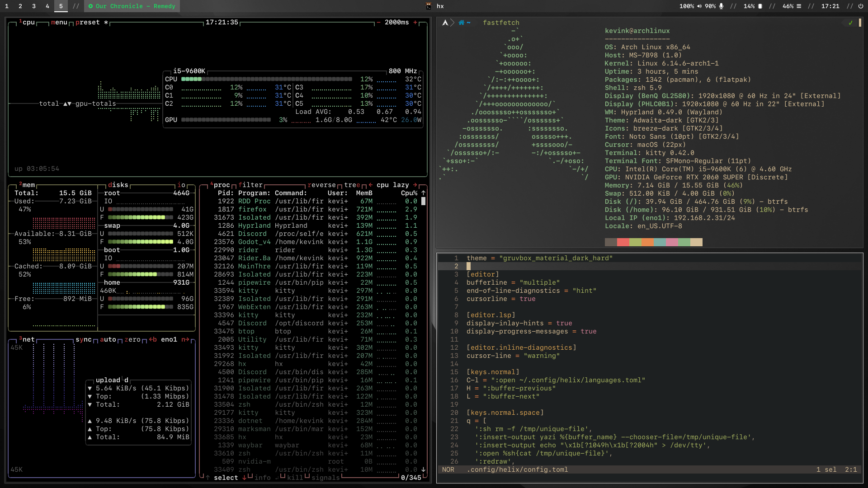Click the pink color swatch in fastfetch
The height and width of the screenshot is (488, 868).
[672, 242]
